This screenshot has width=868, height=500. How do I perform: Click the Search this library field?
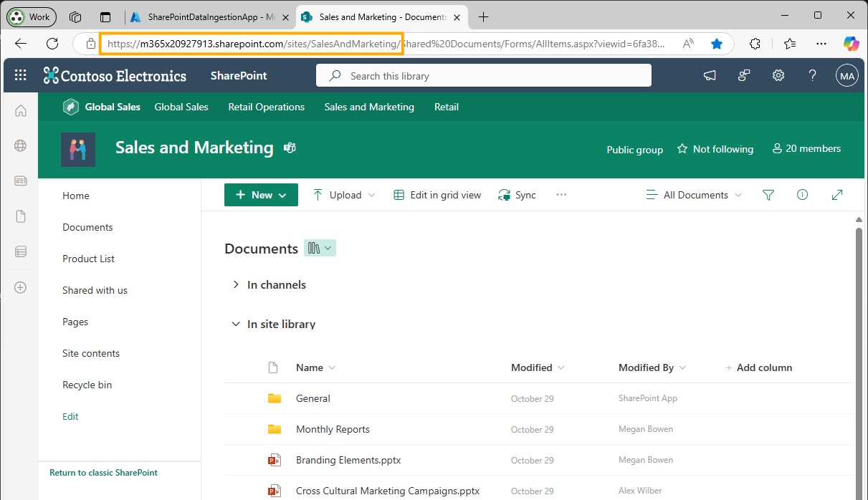pyautogui.click(x=484, y=75)
